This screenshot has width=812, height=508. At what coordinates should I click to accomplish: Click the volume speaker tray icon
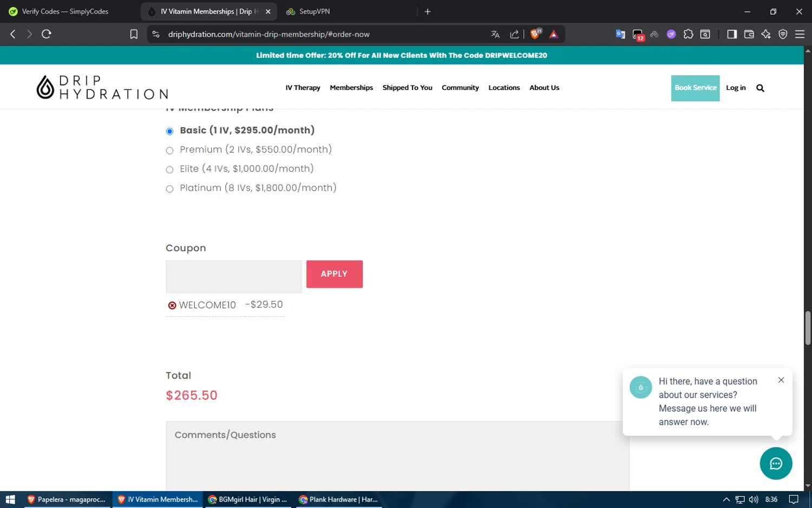coord(754,499)
